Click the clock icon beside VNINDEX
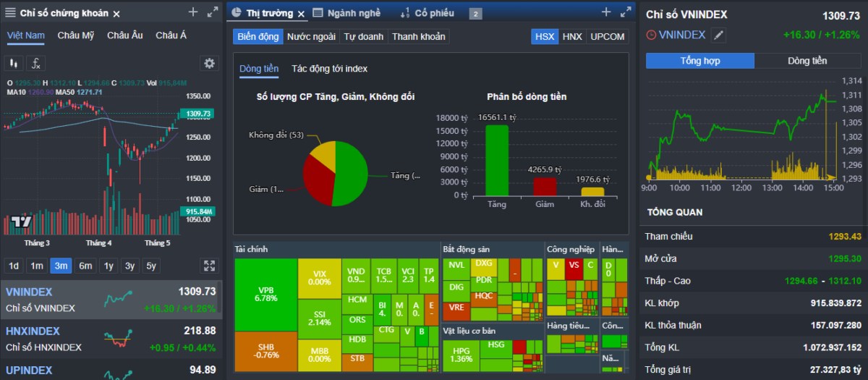 (x=651, y=35)
